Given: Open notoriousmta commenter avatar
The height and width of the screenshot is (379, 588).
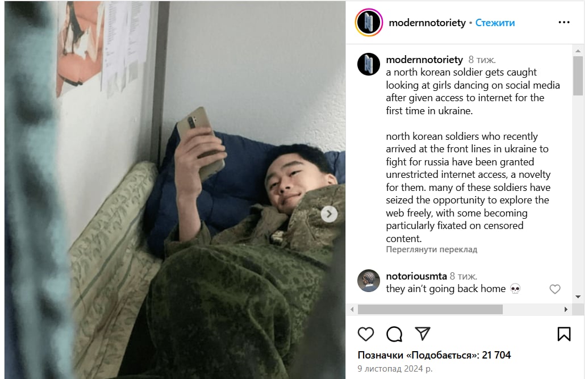Looking at the screenshot, I should point(369,280).
